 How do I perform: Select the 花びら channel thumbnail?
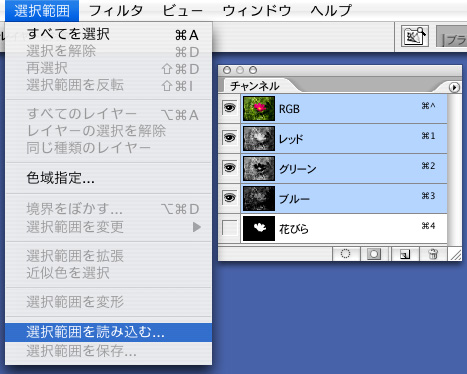click(259, 228)
